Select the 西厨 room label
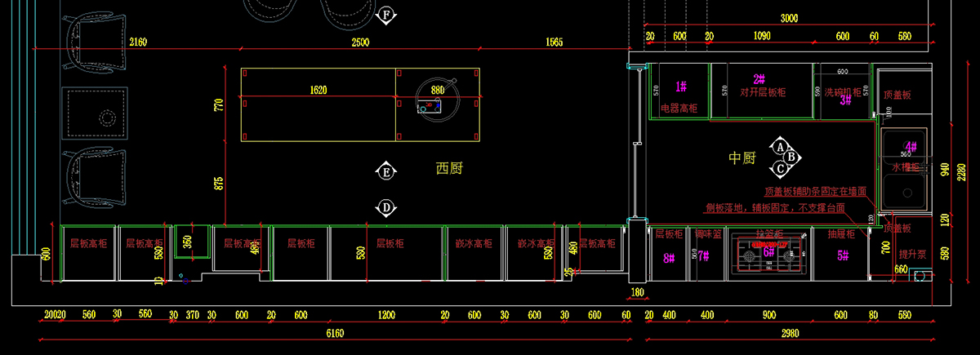 [x=450, y=168]
